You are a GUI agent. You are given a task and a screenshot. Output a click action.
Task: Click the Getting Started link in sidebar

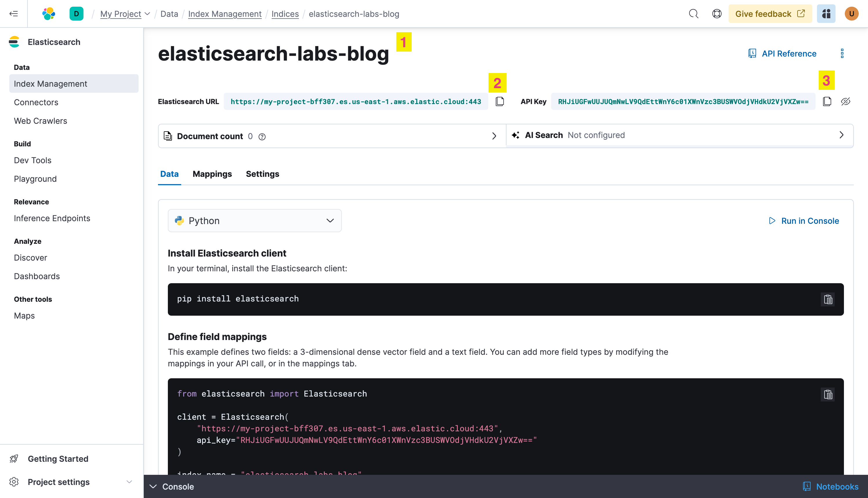click(58, 459)
